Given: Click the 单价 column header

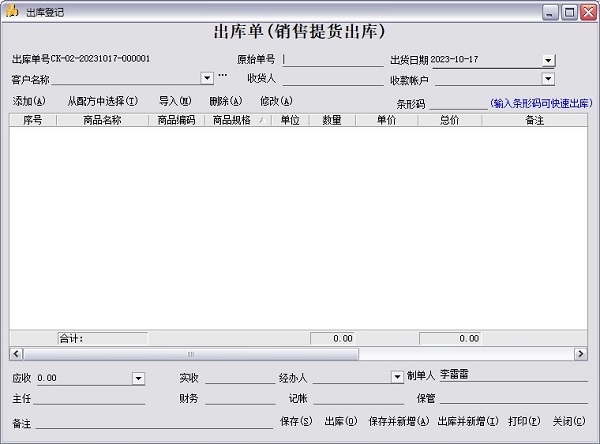Looking at the screenshot, I should tap(386, 120).
